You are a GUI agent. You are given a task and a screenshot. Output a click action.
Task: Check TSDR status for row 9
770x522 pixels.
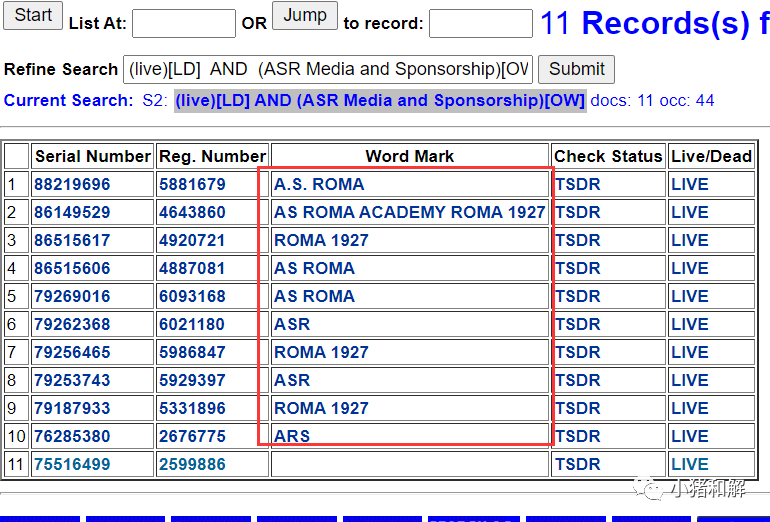pyautogui.click(x=578, y=408)
